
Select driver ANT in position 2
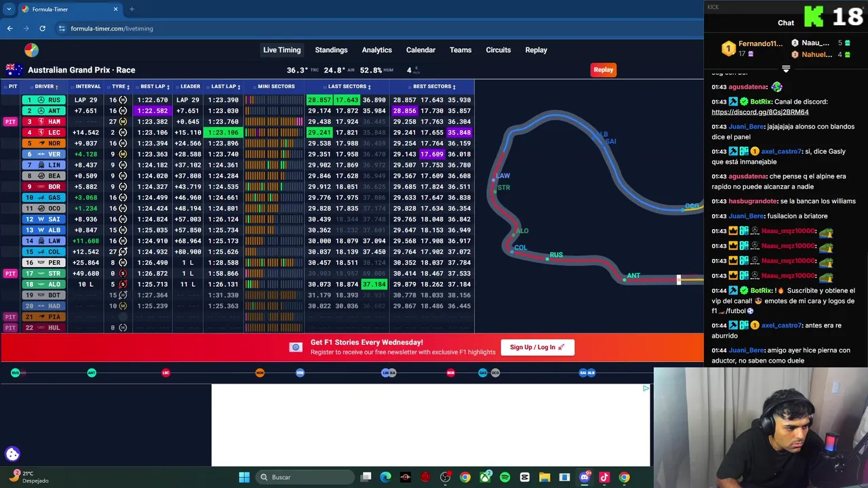(x=44, y=111)
